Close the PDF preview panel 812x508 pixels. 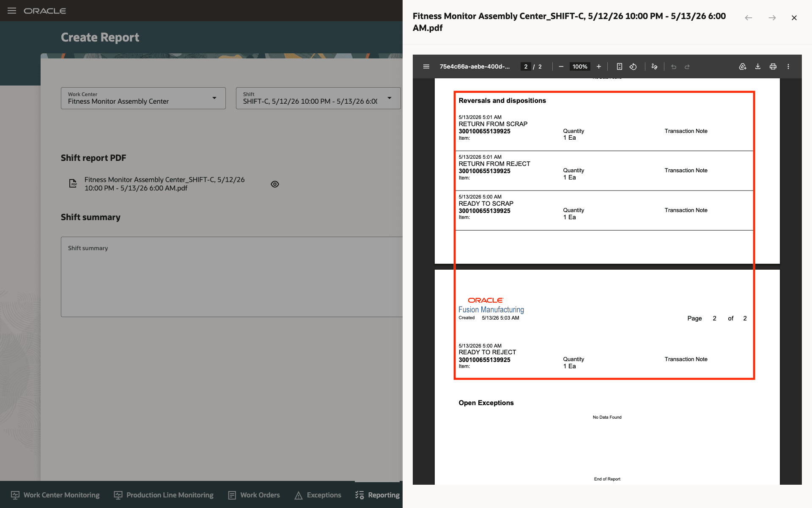[794, 18]
